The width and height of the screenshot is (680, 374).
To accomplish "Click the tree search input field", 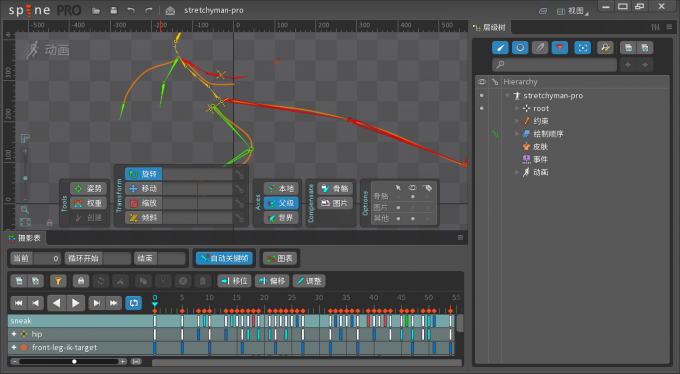I will [x=555, y=65].
